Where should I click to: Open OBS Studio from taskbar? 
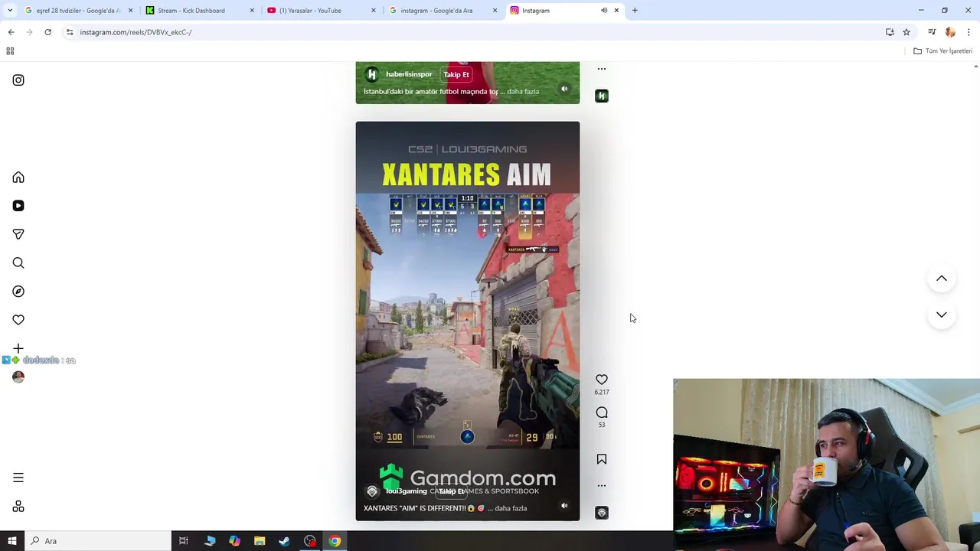coord(309,541)
